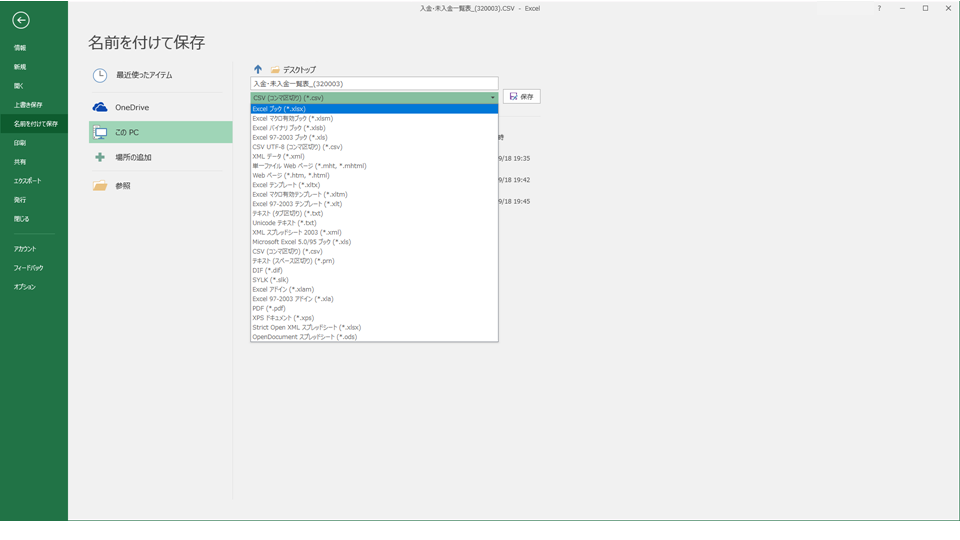Choose Excel アドイン (*.xlam)

point(374,290)
